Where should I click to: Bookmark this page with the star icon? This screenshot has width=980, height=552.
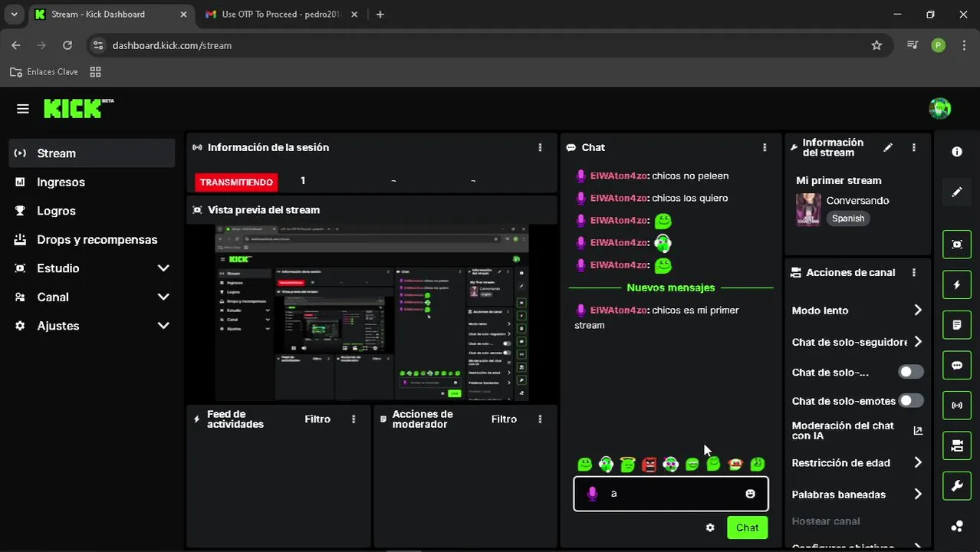point(876,45)
